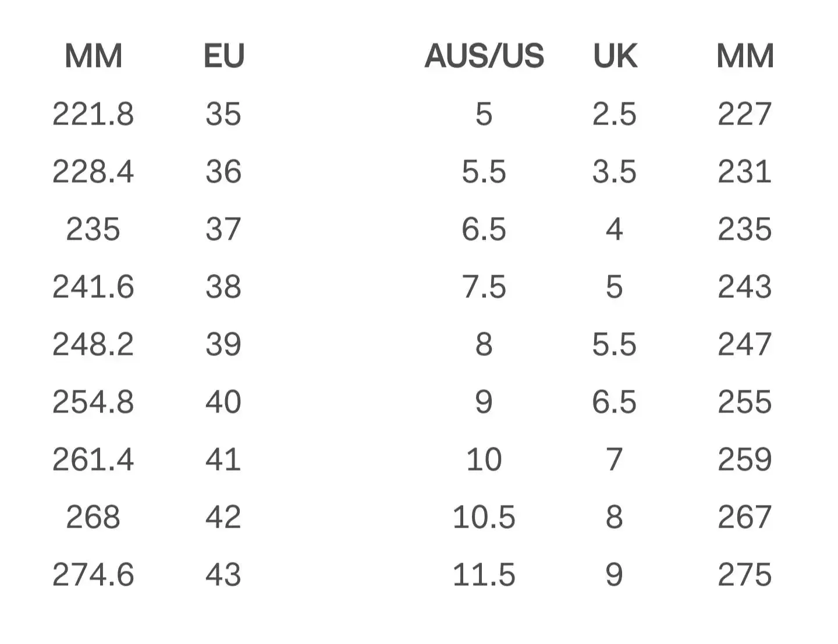Select the 231 MM value
This screenshot has width=838, height=644.
tap(745, 172)
